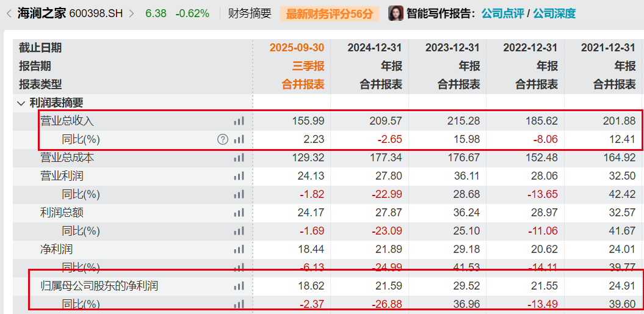Click the 最新财务评分56分 badge
Screen dimensions: 644x314
330,13
